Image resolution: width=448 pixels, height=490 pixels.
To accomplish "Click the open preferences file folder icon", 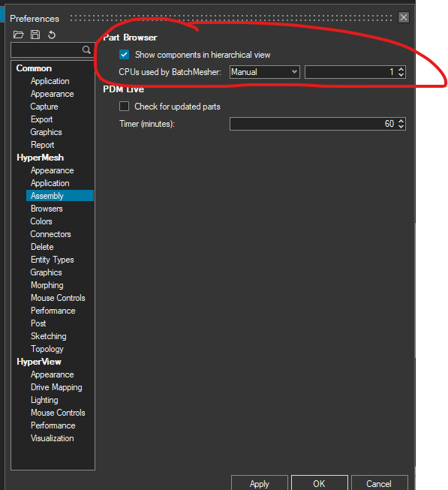I will coord(19,35).
